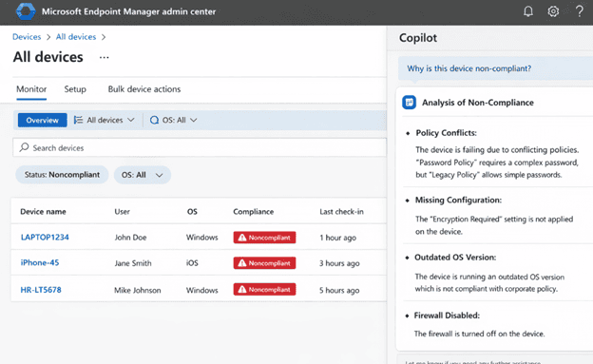This screenshot has width=593, height=364.
Task: Sort by User column header
Action: click(123, 212)
